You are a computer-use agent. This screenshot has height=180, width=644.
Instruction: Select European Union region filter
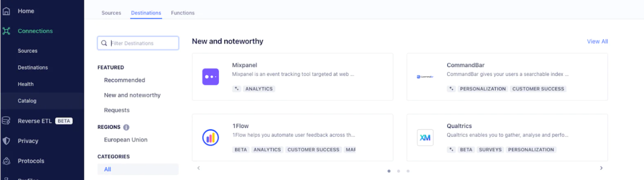coord(126,140)
